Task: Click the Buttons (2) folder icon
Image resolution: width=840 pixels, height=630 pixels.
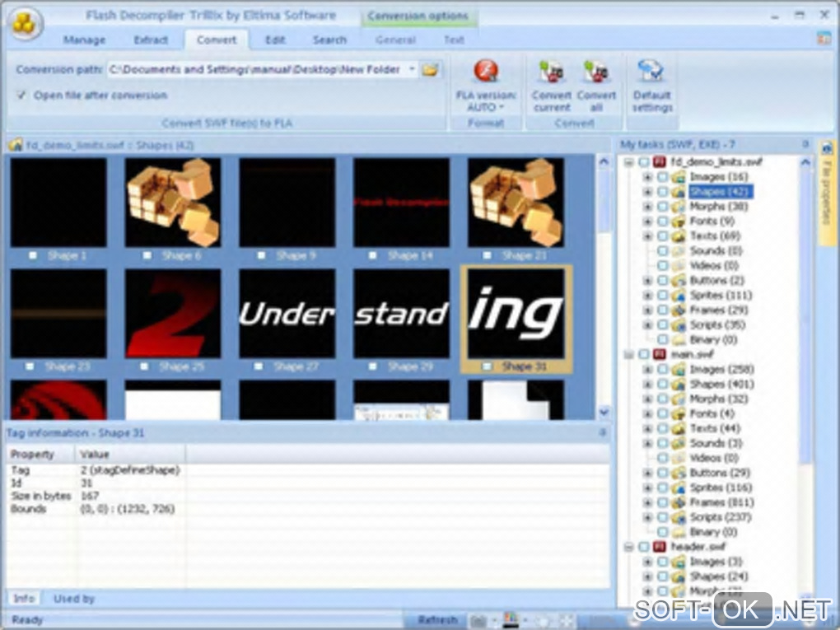Action: (679, 280)
